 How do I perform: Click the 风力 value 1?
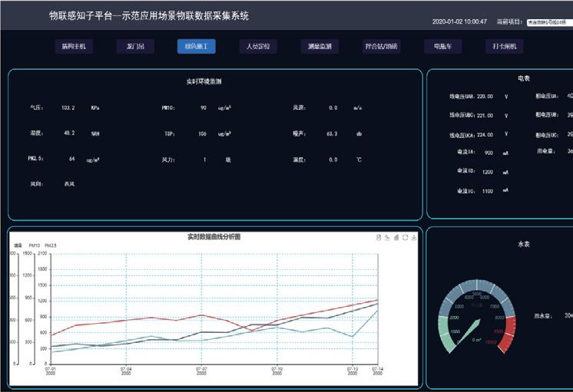(x=204, y=160)
